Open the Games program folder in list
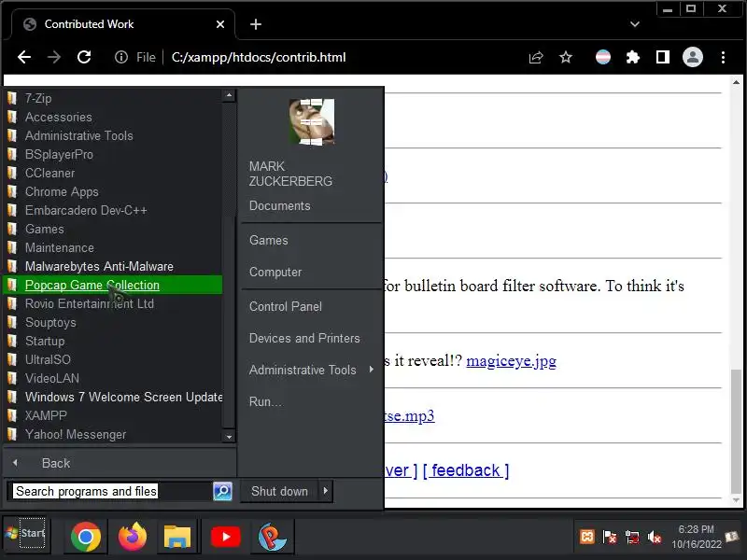This screenshot has width=747, height=560. pos(112,229)
